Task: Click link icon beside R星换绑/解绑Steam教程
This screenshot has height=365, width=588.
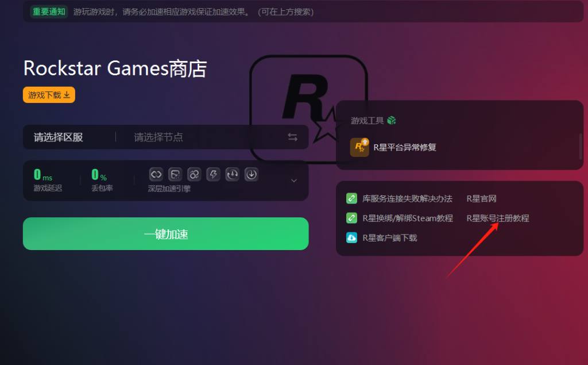Action: pyautogui.click(x=351, y=218)
